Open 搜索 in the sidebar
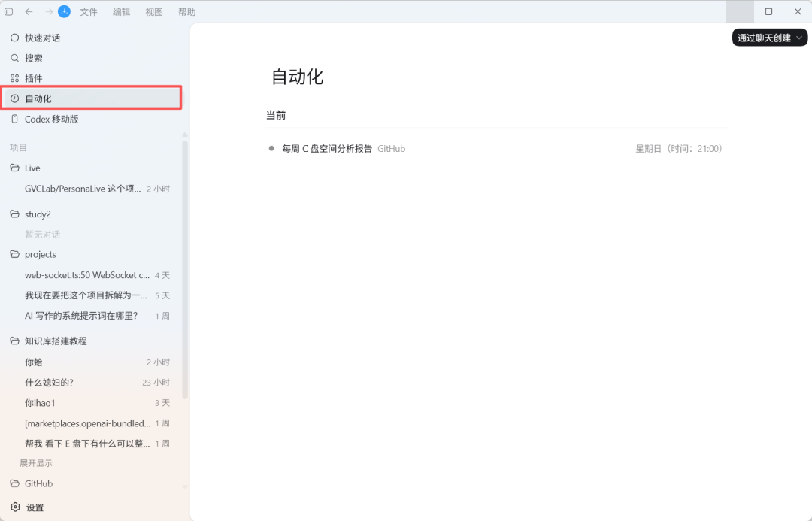The image size is (812, 521). click(92, 58)
